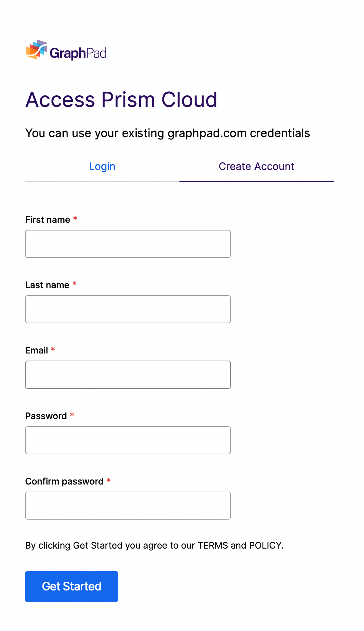364x631 pixels.
Task: Click the Last name input field
Action: tap(128, 309)
